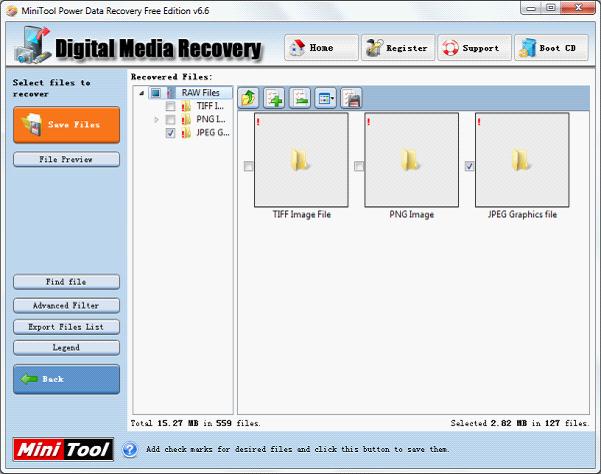Click the JPEG folder icon in tree
Screen dimensions: 601x474
[186, 133]
